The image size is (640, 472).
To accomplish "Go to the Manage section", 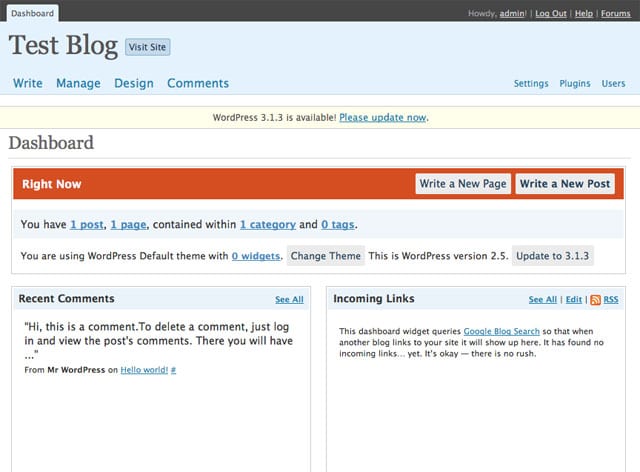I will [x=78, y=83].
